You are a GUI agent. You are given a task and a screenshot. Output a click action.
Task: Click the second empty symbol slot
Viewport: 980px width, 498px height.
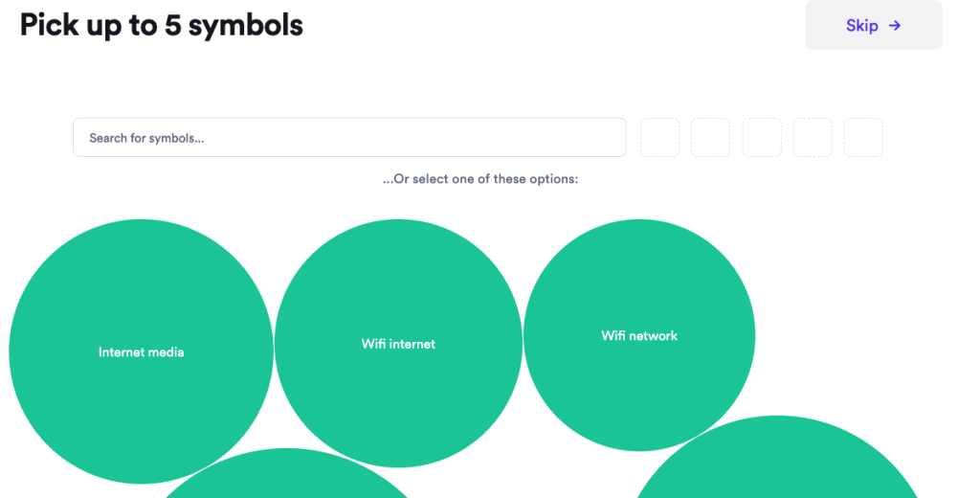pyautogui.click(x=710, y=138)
